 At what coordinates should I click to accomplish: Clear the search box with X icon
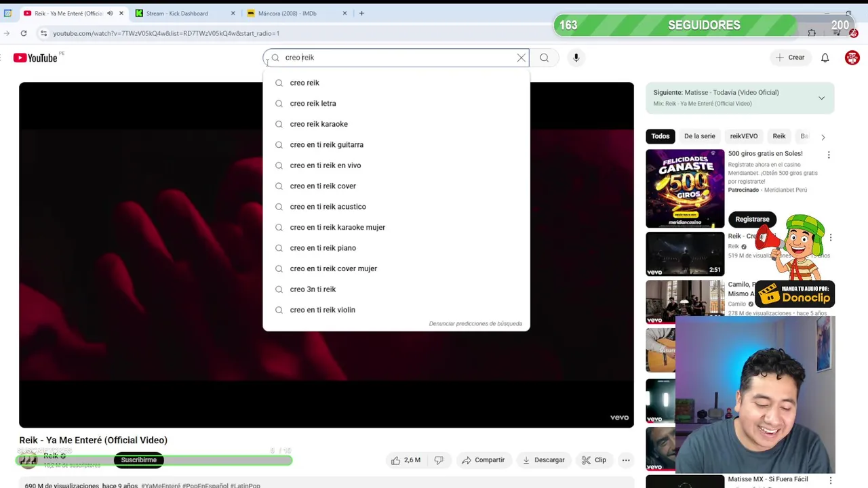pyautogui.click(x=521, y=58)
